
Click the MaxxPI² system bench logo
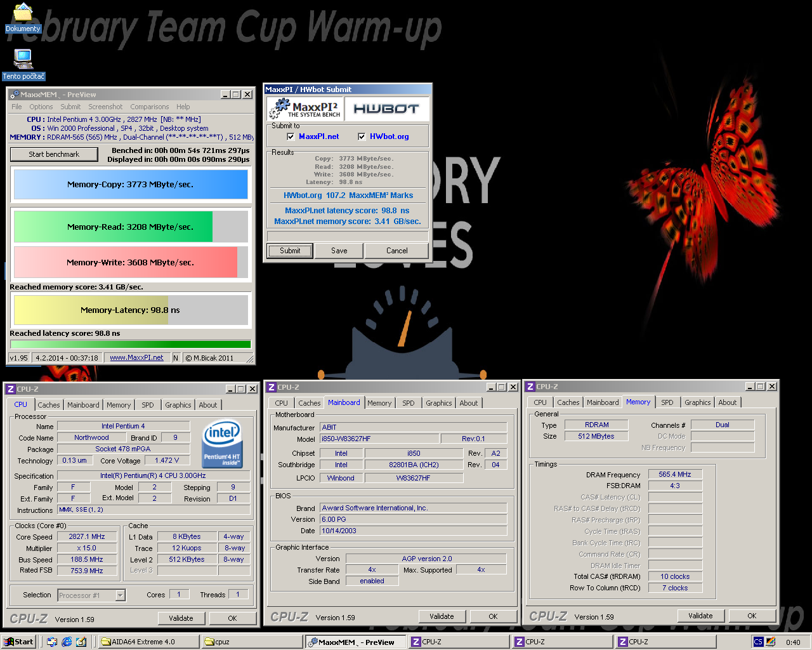coord(304,109)
